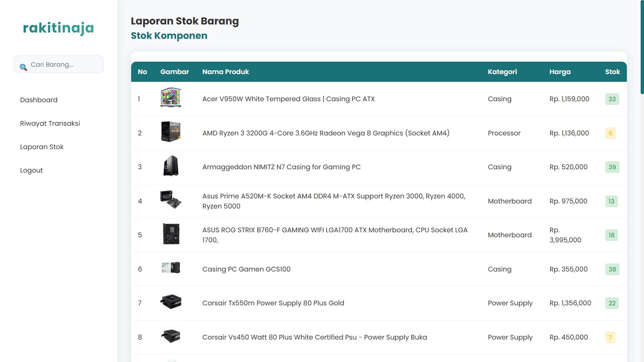The width and height of the screenshot is (644, 362).
Task: Click stock badge 33 for Acer V950W
Action: (x=612, y=99)
